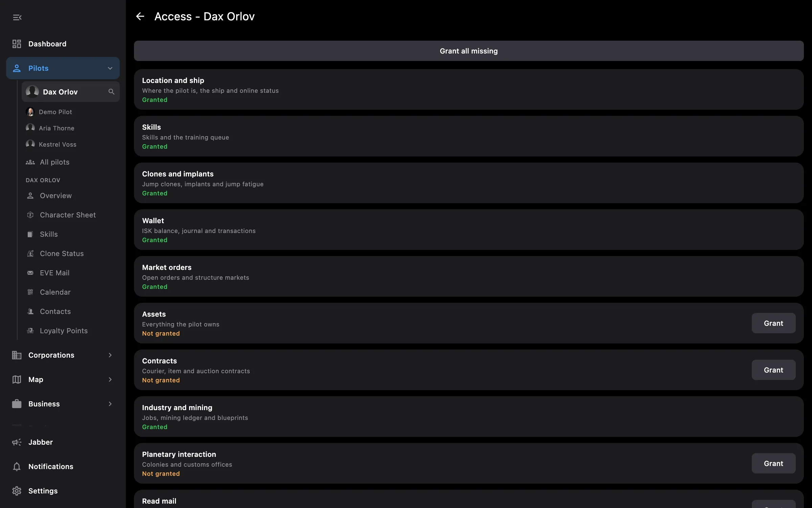The image size is (812, 508).
Task: Select Aria Thorne avatar icon
Action: coord(30,128)
